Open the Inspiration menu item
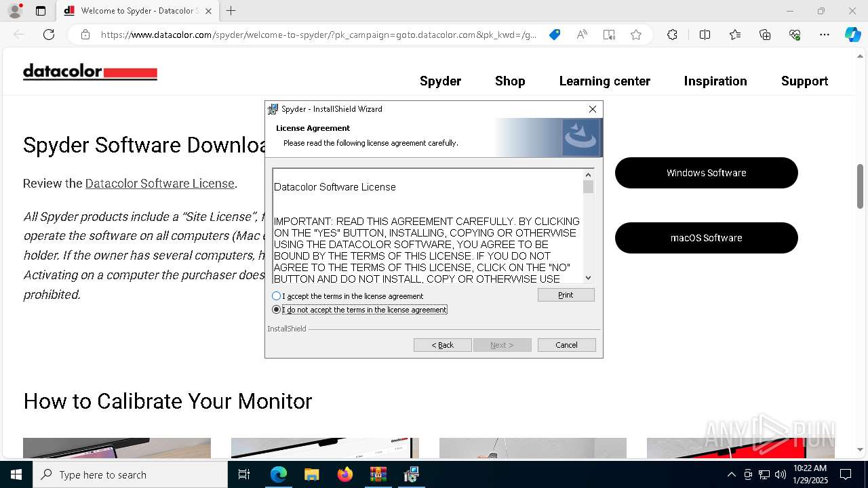This screenshot has width=868, height=488. pyautogui.click(x=715, y=81)
